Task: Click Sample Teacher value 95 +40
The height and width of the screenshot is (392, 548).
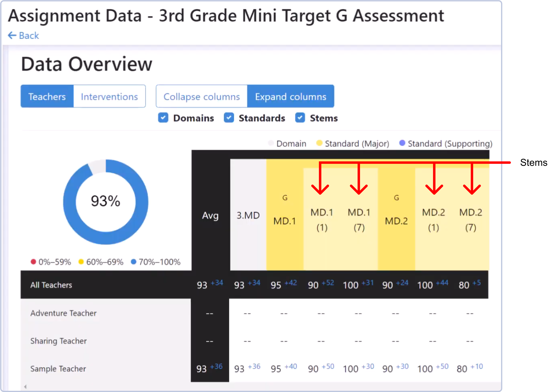Action: pos(284,368)
